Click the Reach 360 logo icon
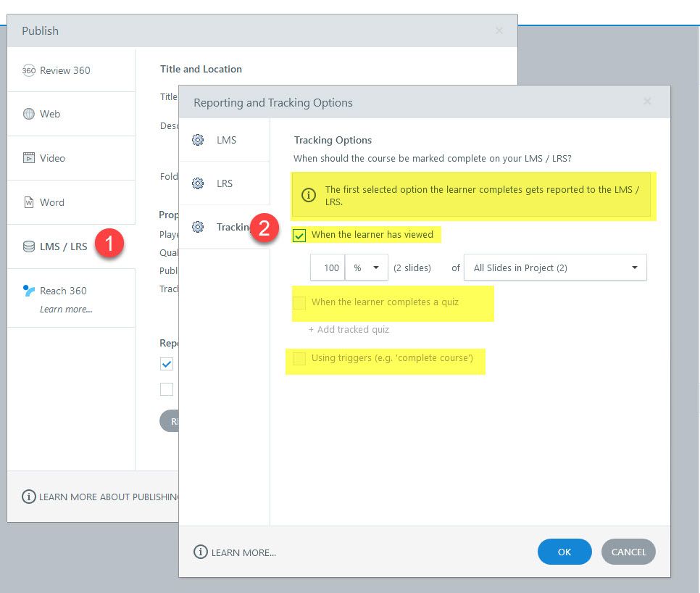700x593 pixels. pyautogui.click(x=28, y=291)
